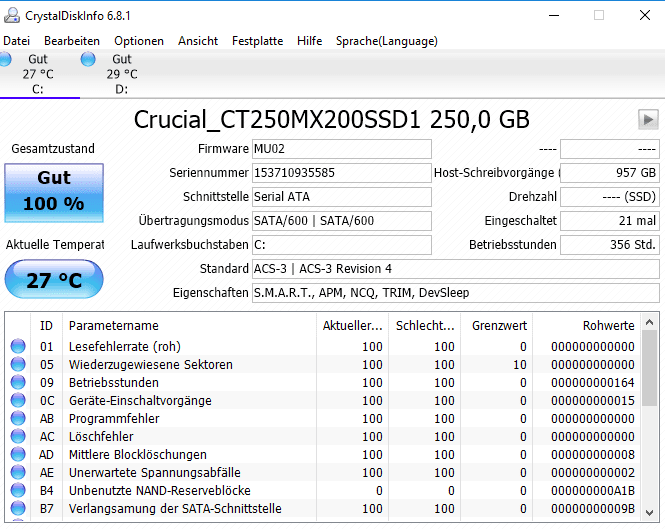The width and height of the screenshot is (665, 529).
Task: Click the Seriennummer field 153710935585
Action: tap(341, 173)
